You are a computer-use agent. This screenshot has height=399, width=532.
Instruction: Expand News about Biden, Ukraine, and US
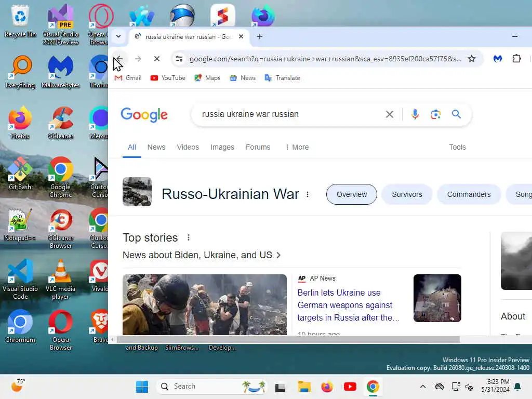202,255
